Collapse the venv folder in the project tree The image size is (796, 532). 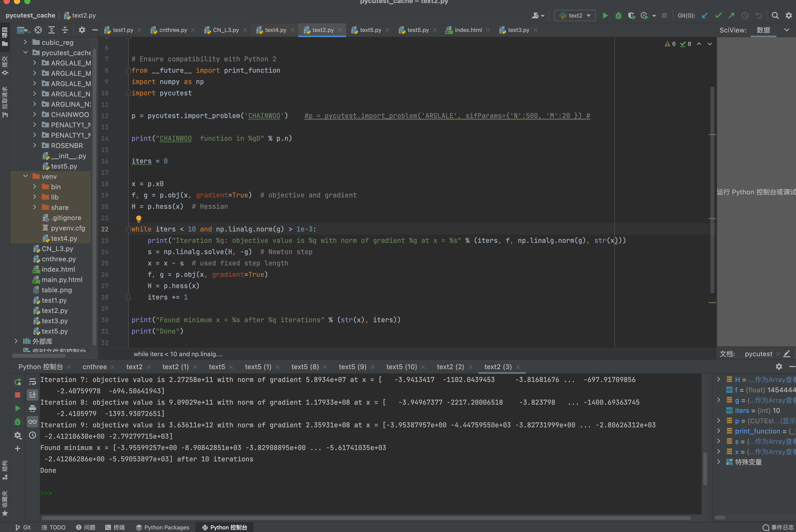pyautogui.click(x=26, y=176)
